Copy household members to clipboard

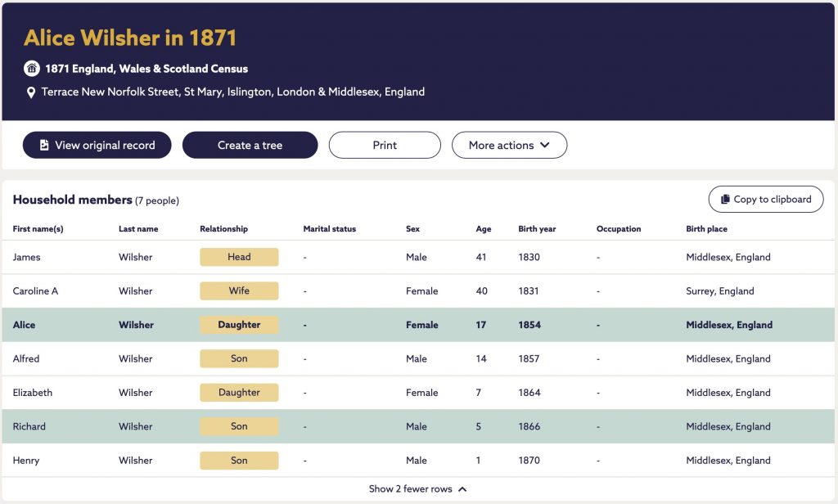[766, 199]
